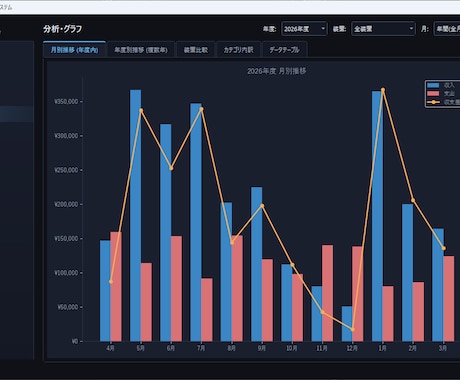Click the 5月 x-axis label
The width and height of the screenshot is (460, 380).
coord(141,348)
